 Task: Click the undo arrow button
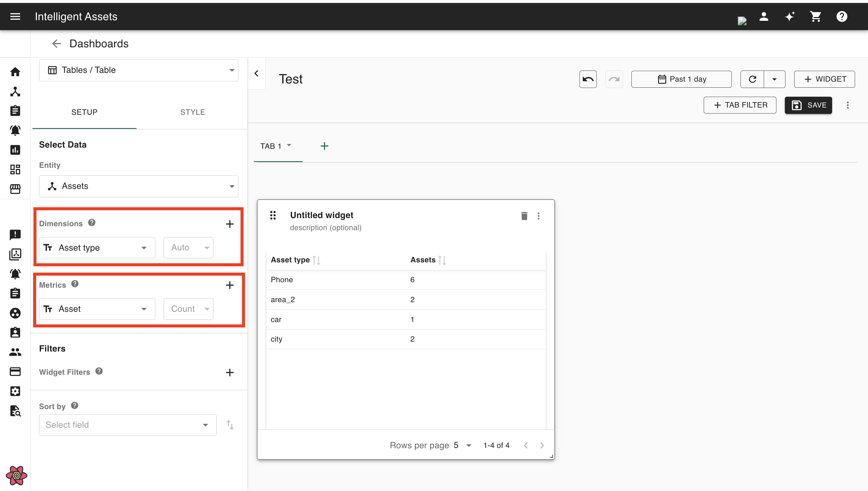click(588, 79)
